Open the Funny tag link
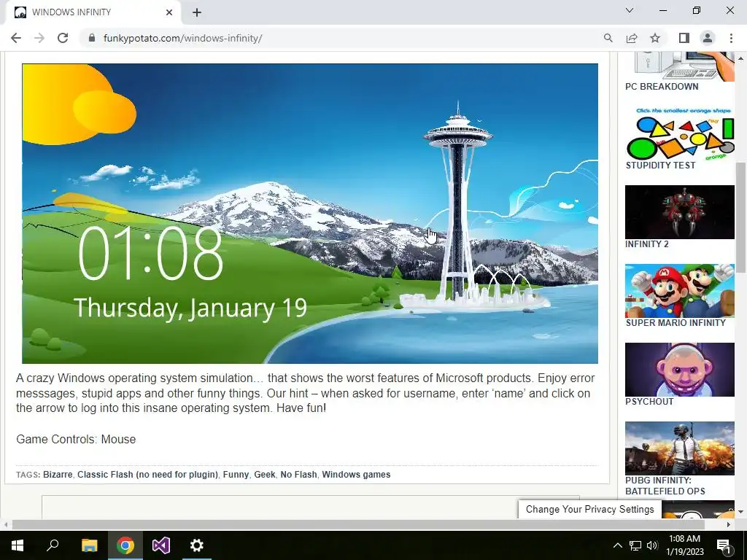Screen dimensions: 747x560 (x=236, y=474)
